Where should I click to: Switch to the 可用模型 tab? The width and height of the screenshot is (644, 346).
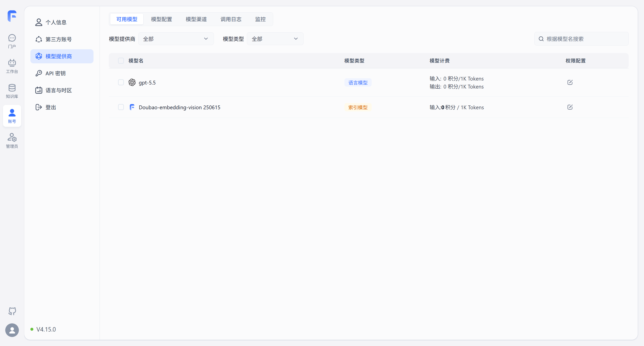(127, 19)
